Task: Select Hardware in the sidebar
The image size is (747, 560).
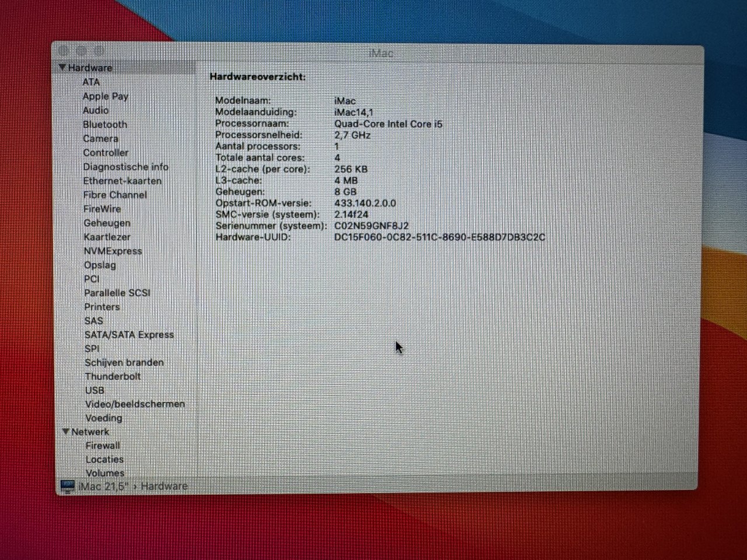Action: click(x=90, y=68)
